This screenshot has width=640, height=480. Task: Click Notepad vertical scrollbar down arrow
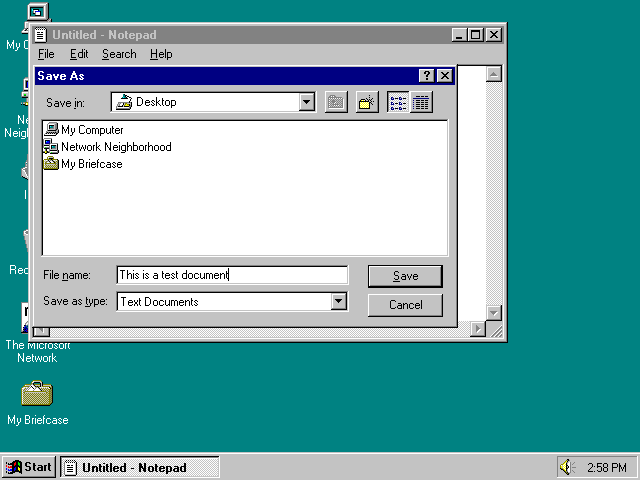point(494,313)
